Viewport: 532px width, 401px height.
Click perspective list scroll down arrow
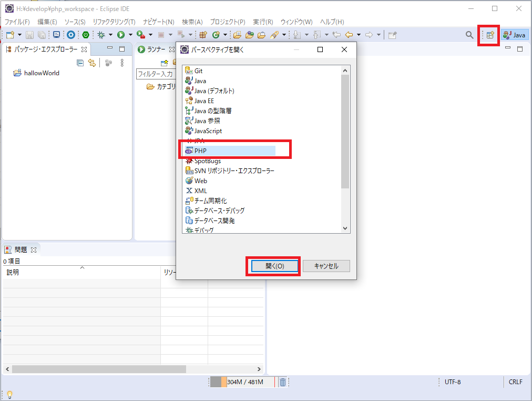345,228
